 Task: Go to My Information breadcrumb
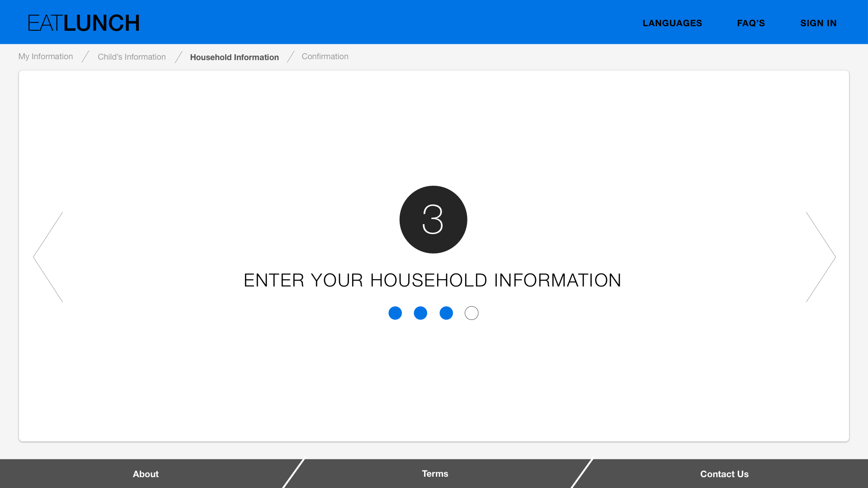coord(46,56)
